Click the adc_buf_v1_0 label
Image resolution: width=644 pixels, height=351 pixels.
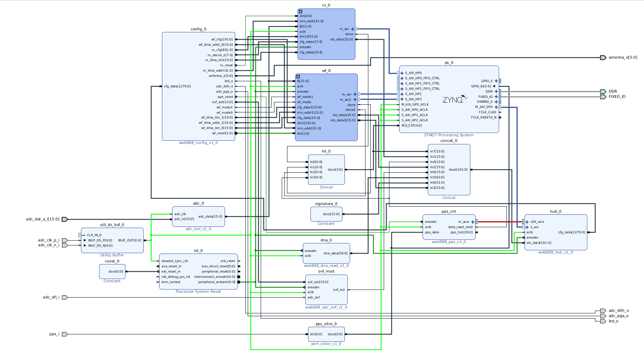[198, 229]
